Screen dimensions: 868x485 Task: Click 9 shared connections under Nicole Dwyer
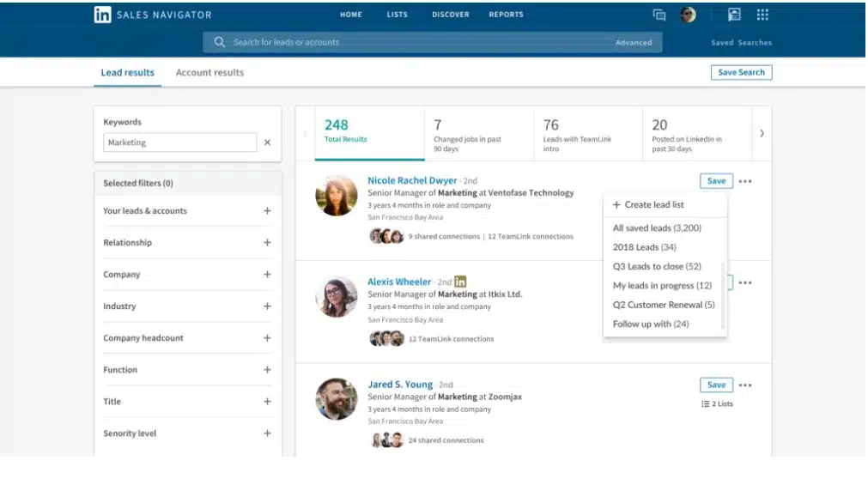444,236
